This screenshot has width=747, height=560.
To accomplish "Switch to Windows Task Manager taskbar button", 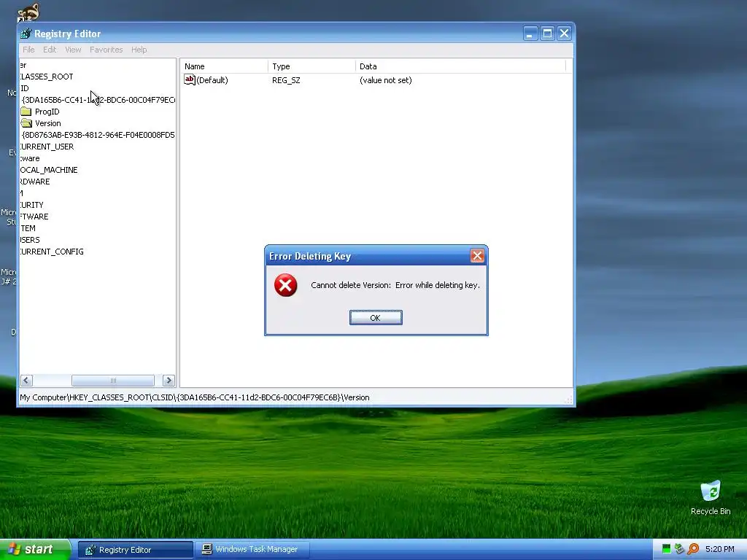I will pos(252,550).
